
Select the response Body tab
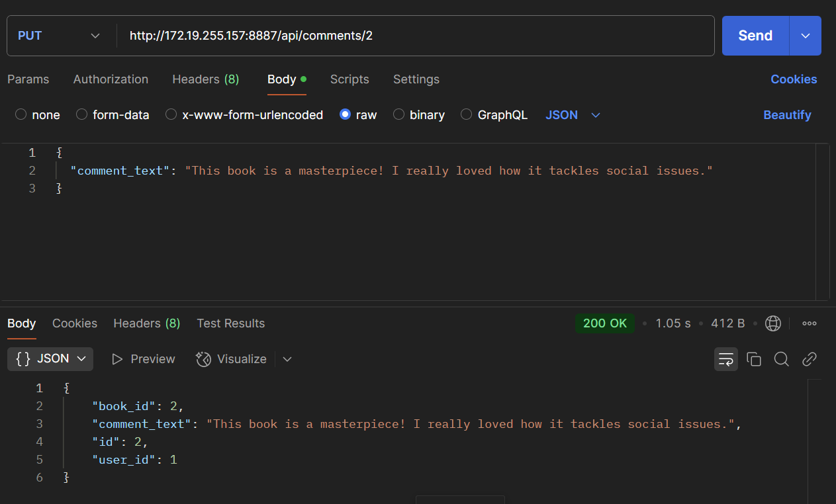[22, 323]
